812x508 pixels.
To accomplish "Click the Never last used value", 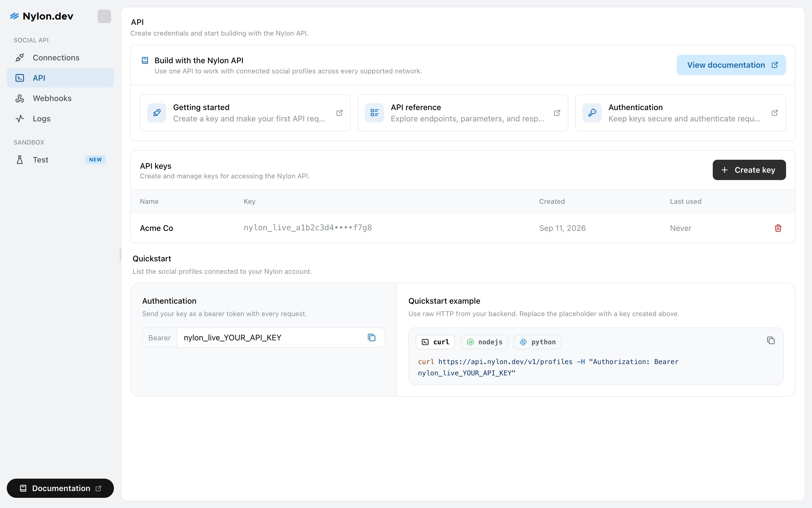I will click(x=680, y=228).
